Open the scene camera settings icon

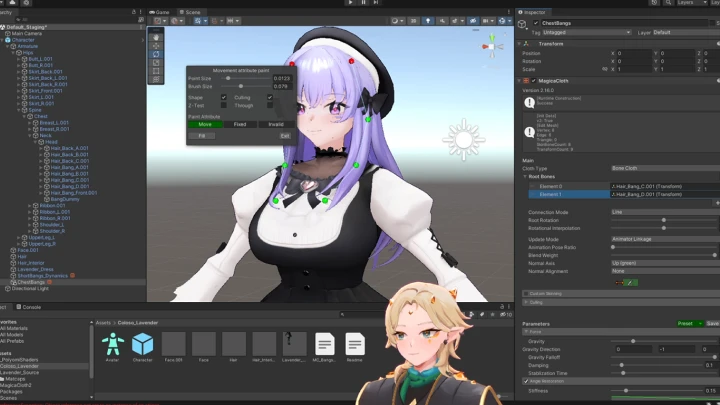coord(487,21)
